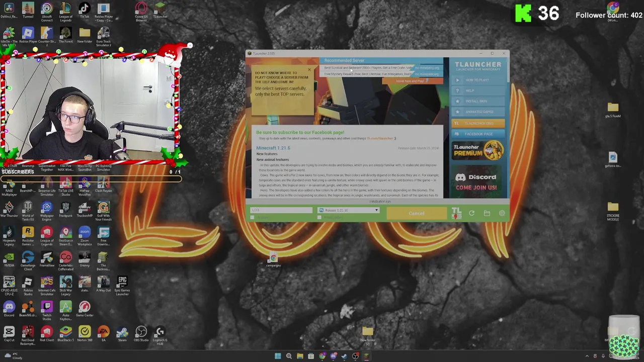This screenshot has height=362, width=644.
Task: Open HOW TO PLAY? in TLauncher sidebar
Action: click(x=477, y=80)
